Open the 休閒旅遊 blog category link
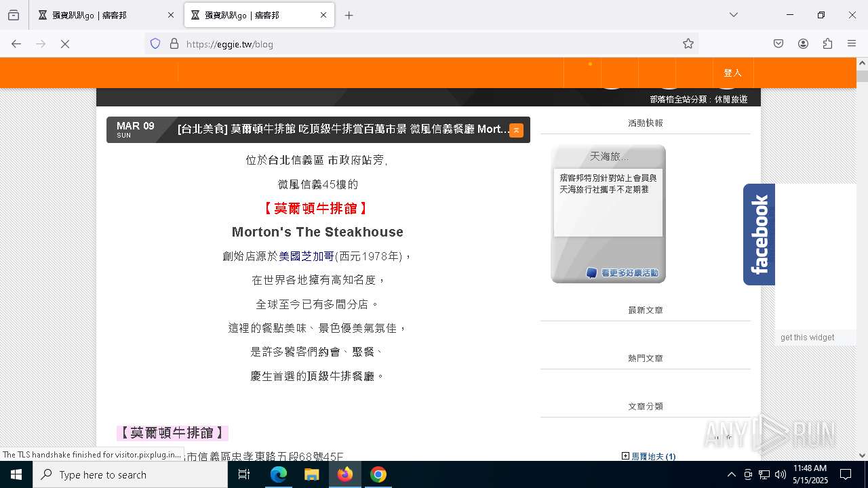Screen dimensions: 868x488 click(731, 99)
